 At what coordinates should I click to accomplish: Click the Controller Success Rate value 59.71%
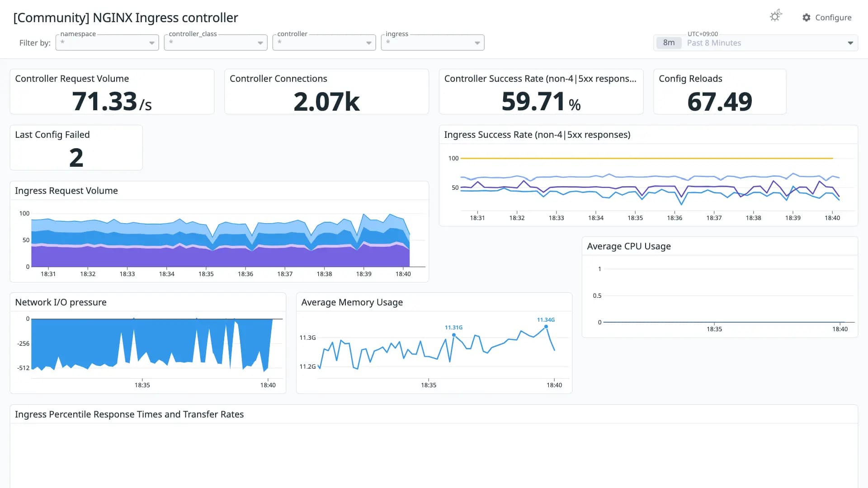(x=541, y=101)
